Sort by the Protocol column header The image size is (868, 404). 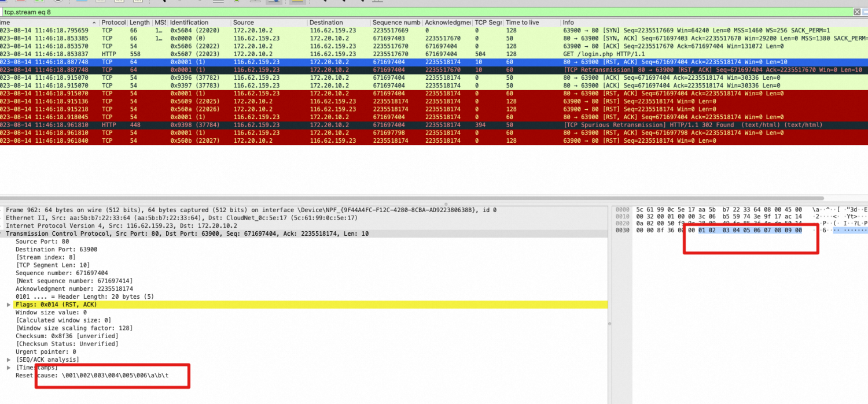113,23
